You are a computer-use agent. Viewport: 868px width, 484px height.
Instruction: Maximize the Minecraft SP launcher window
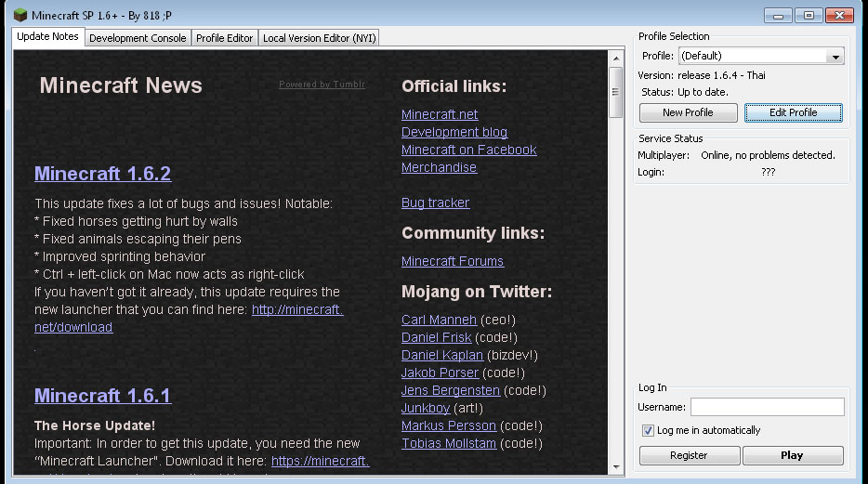pyautogui.click(x=809, y=16)
